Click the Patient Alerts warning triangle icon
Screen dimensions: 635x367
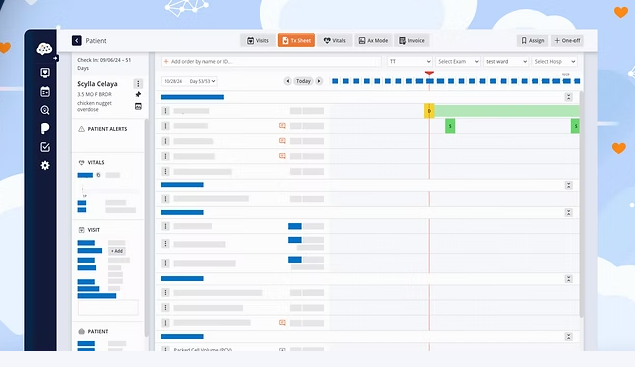(x=81, y=129)
